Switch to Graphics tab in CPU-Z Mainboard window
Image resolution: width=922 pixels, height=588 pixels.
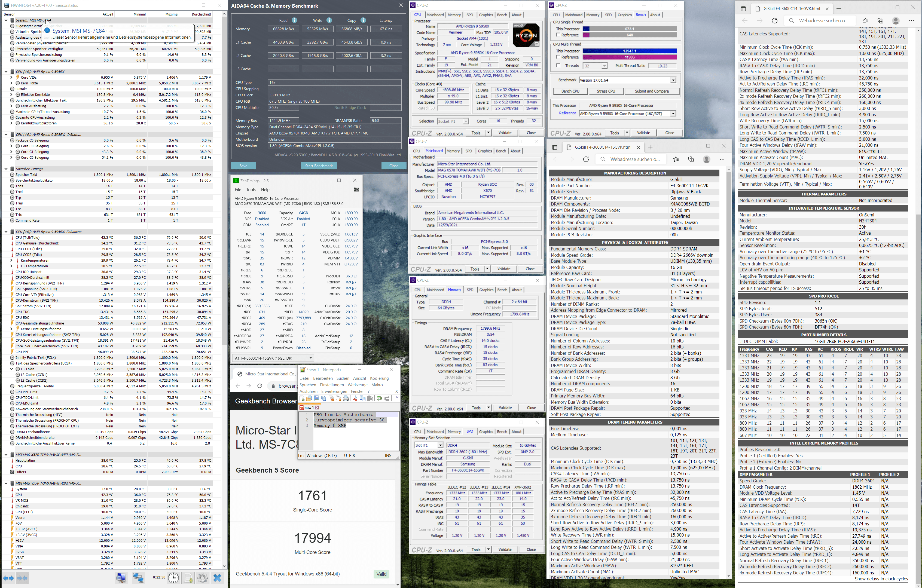485,151
